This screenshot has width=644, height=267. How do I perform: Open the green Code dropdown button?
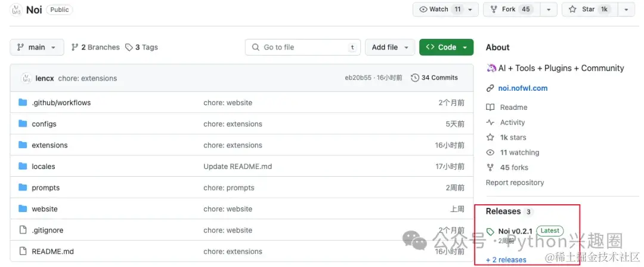pyautogui.click(x=447, y=47)
